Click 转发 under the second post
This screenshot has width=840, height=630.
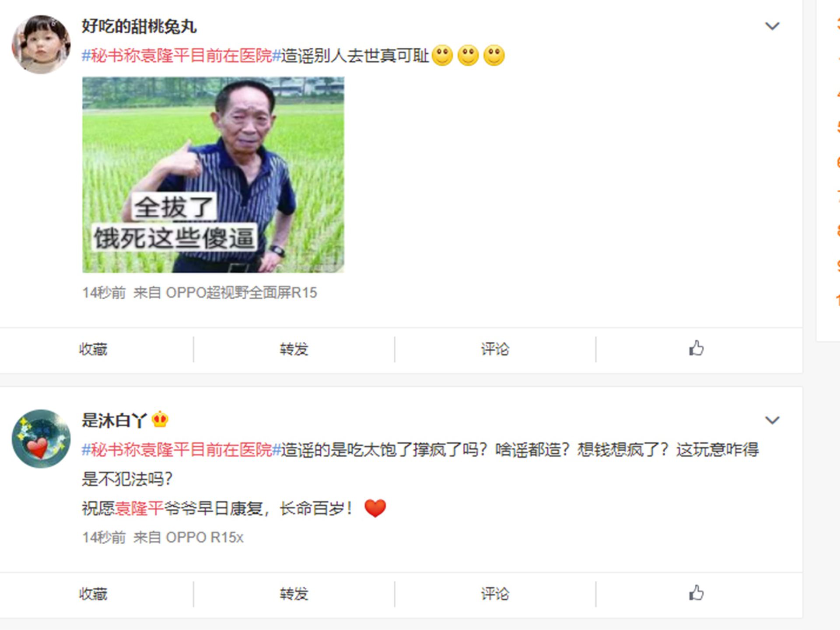(294, 594)
